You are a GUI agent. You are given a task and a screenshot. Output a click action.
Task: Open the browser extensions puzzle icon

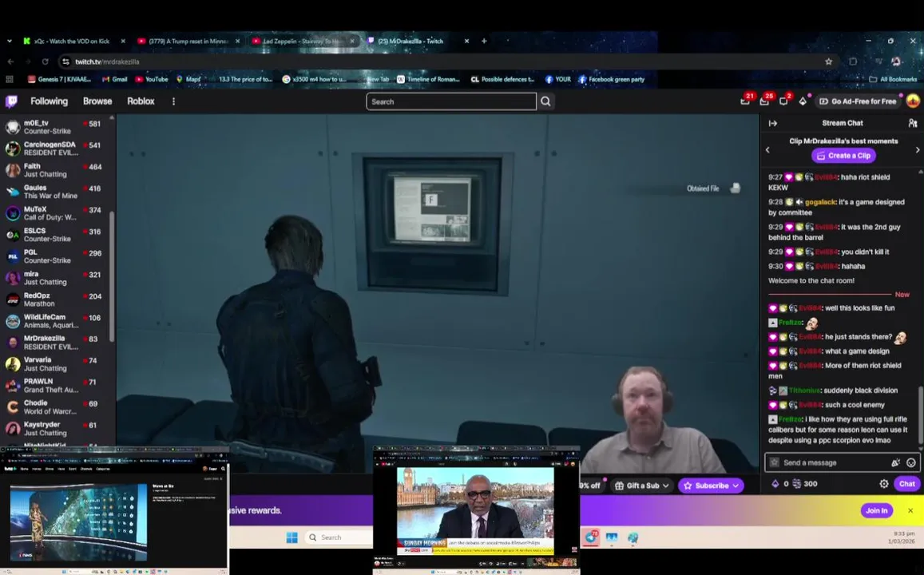(x=853, y=61)
